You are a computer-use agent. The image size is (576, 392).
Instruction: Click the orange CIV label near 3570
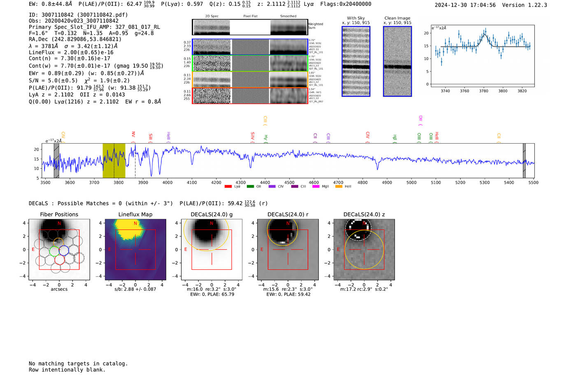(x=63, y=136)
